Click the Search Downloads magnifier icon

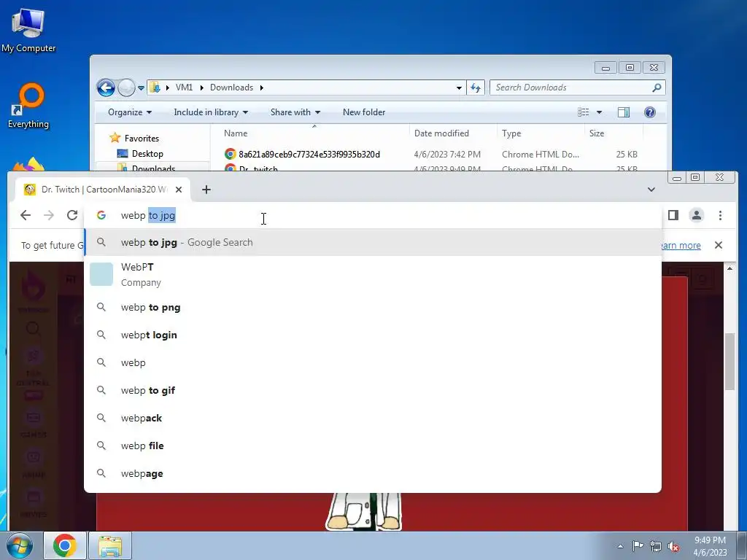click(x=657, y=87)
